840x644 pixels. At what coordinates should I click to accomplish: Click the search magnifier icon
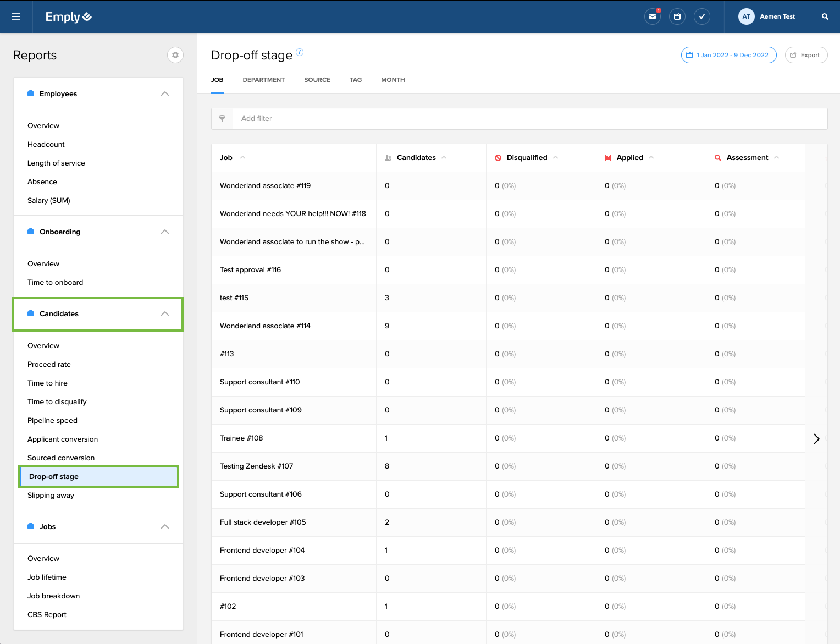pyautogui.click(x=825, y=16)
